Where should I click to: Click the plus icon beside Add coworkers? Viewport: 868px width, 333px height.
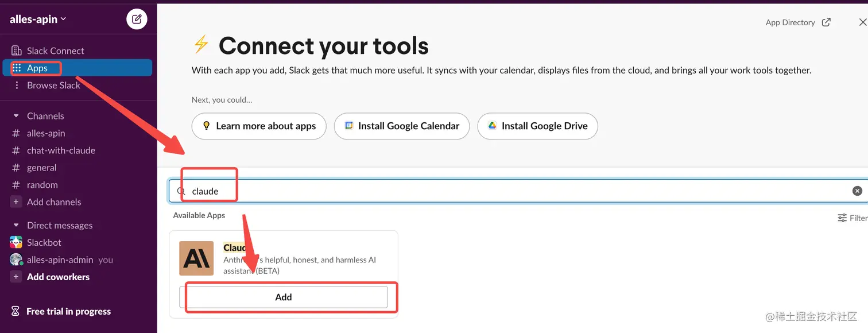[16, 277]
